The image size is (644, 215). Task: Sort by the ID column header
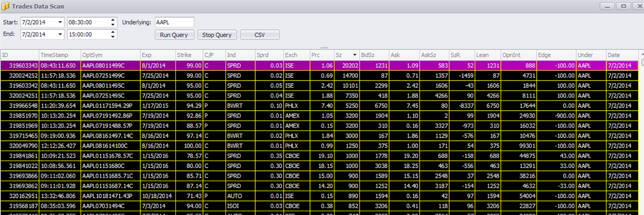[x=20, y=55]
